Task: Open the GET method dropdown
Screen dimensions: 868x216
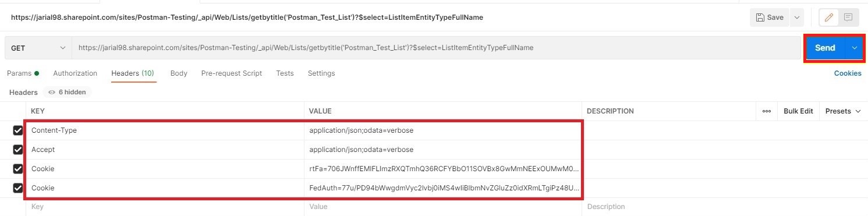Action: (38, 48)
